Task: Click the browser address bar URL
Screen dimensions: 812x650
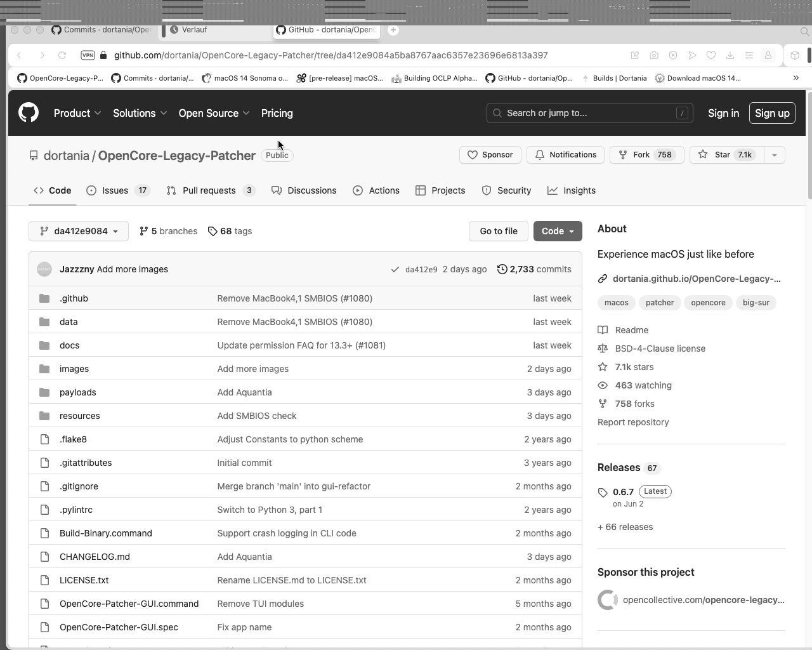Action: pos(331,55)
